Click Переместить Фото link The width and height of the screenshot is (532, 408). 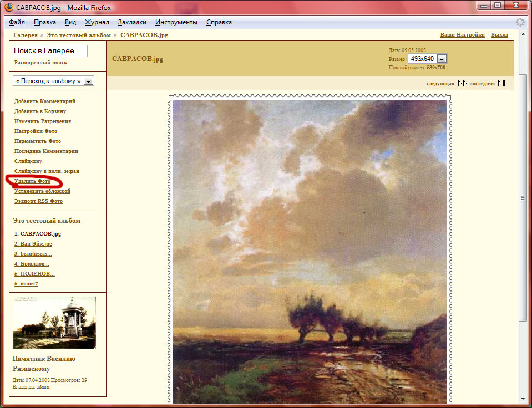pos(38,141)
